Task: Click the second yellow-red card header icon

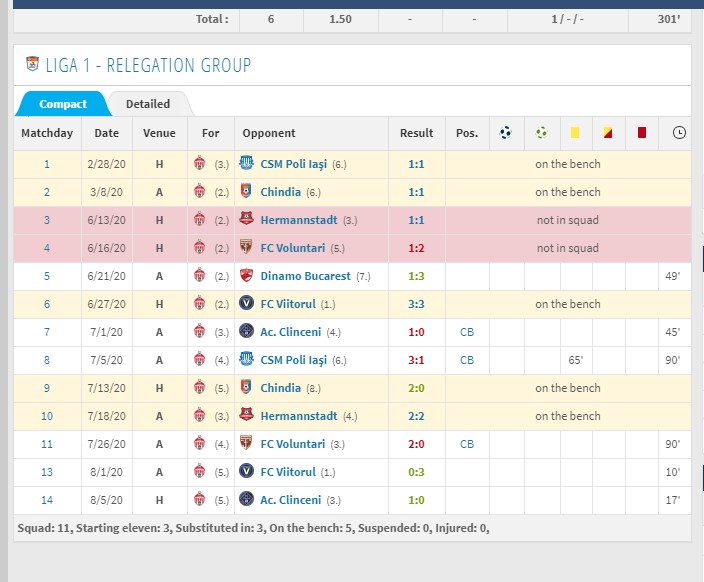Action: click(x=608, y=133)
